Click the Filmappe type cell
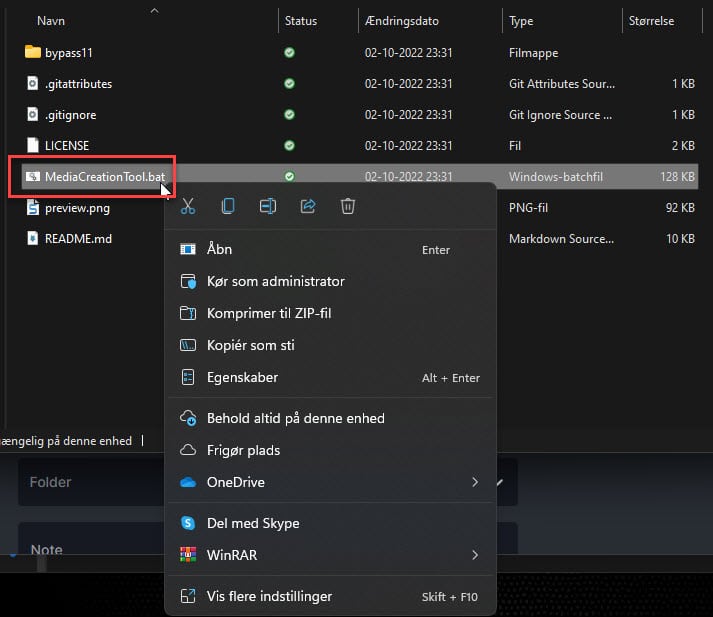 tap(533, 53)
